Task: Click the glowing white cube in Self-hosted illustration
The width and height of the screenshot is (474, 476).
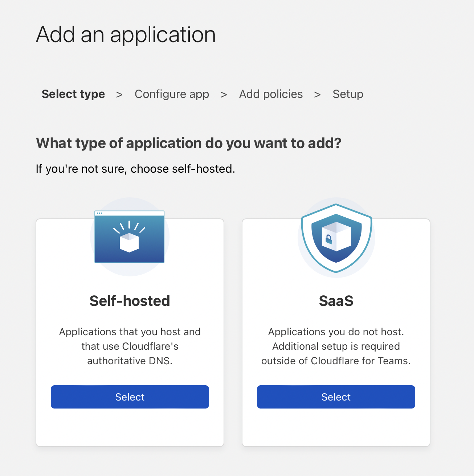Action: click(129, 242)
